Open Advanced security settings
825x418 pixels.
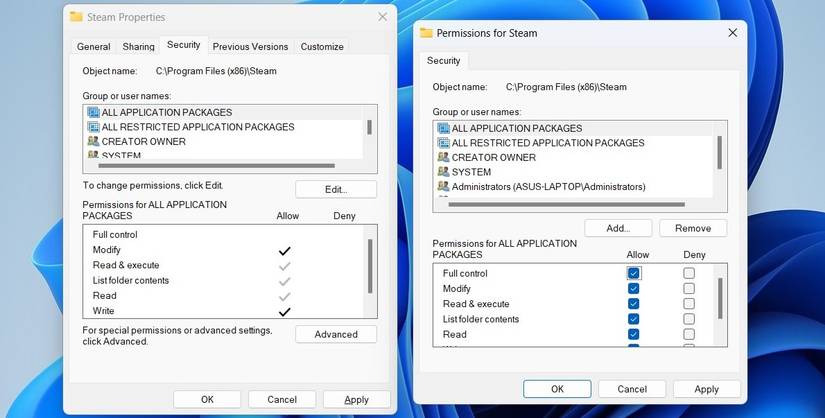336,334
